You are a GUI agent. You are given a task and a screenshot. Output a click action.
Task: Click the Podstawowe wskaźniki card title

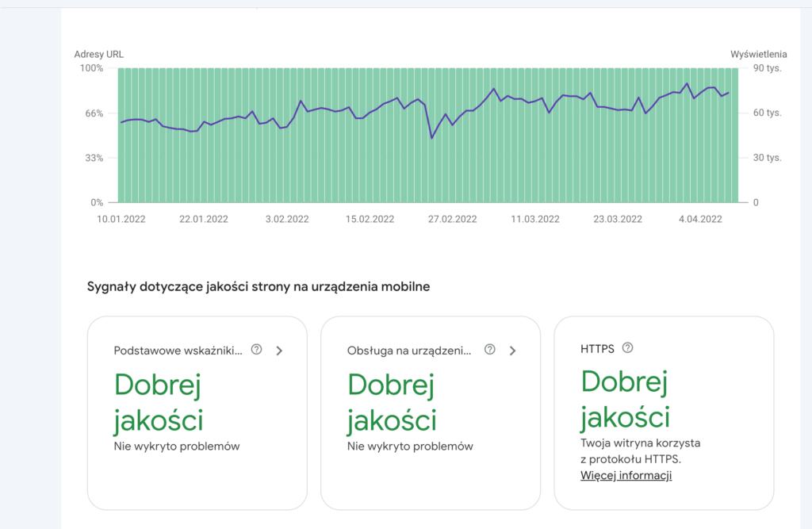178,351
